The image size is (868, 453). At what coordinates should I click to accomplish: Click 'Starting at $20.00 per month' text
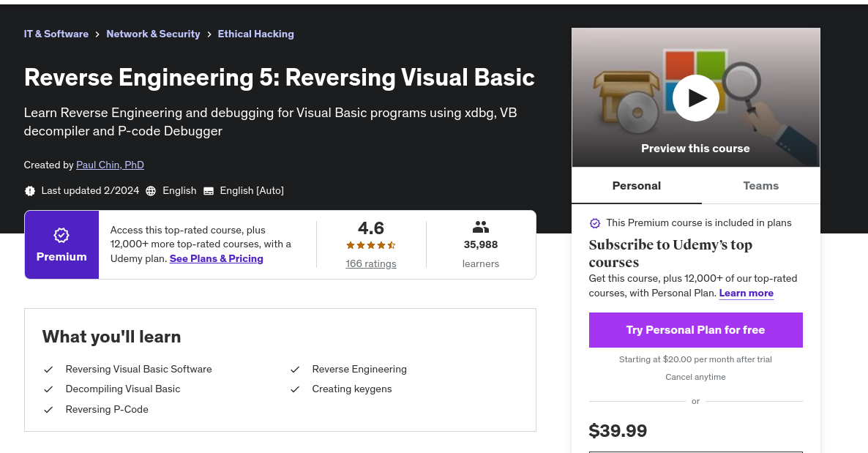(695, 359)
